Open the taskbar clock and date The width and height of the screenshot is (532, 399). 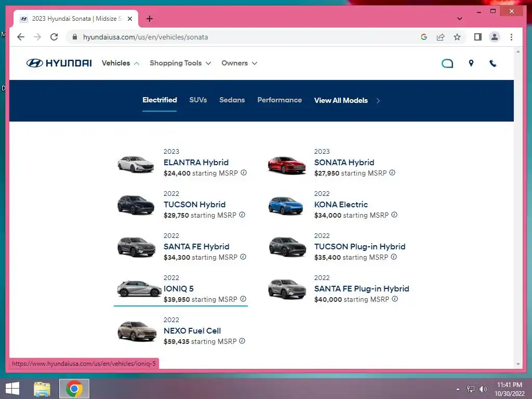509,389
